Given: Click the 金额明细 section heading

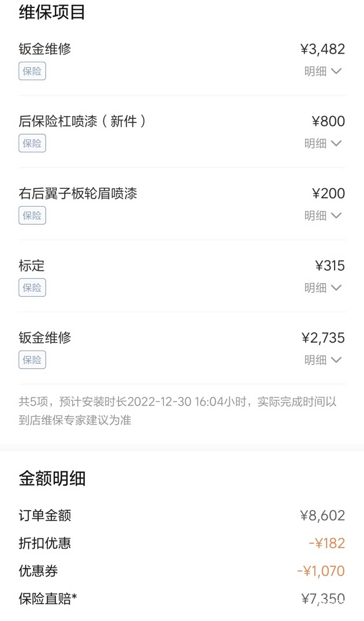Looking at the screenshot, I should (52, 478).
